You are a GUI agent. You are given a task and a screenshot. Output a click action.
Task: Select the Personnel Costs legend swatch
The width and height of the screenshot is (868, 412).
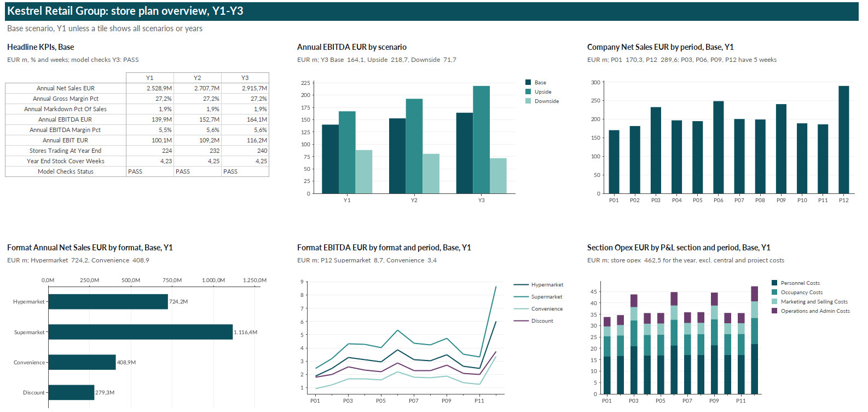[x=774, y=283]
